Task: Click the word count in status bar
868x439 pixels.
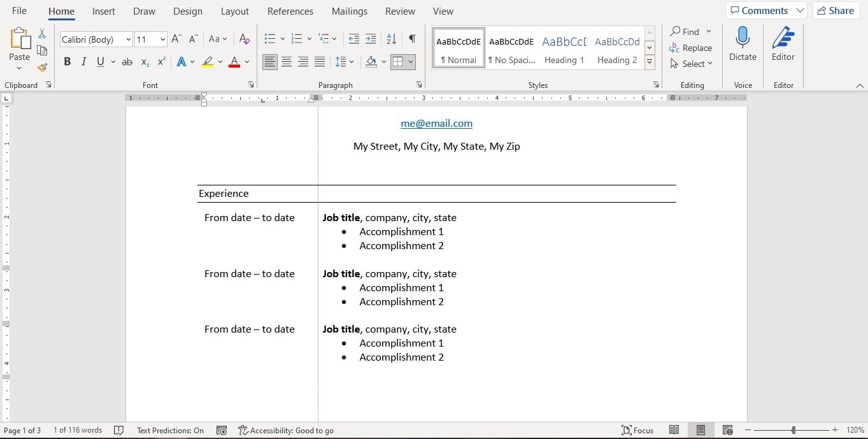Action: tap(78, 431)
